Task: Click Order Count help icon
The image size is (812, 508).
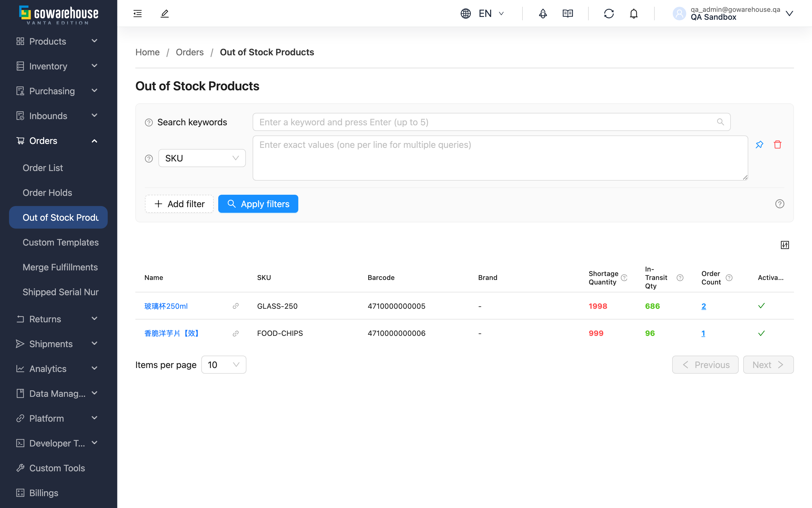Action: (729, 277)
